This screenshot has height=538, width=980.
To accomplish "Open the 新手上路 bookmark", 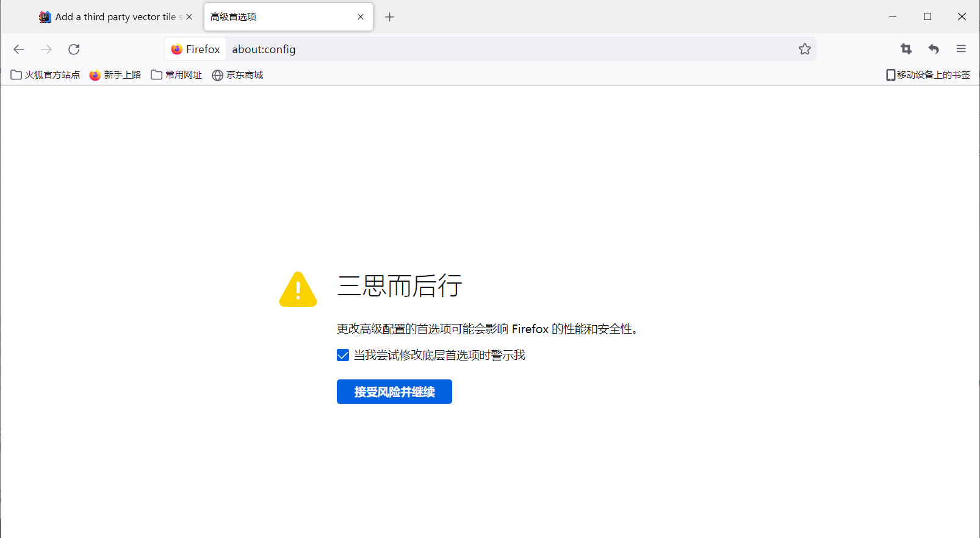I will coord(115,75).
